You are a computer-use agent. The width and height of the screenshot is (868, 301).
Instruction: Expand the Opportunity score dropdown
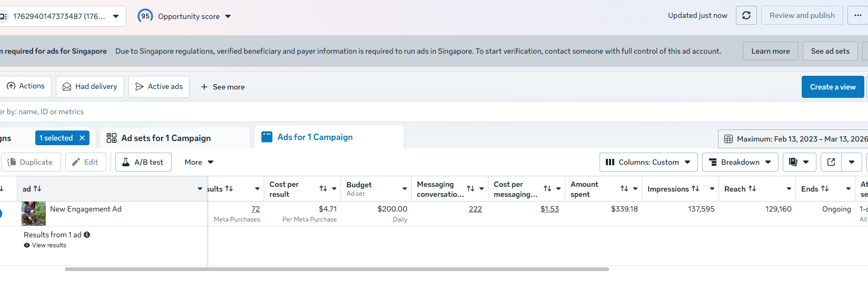[228, 16]
